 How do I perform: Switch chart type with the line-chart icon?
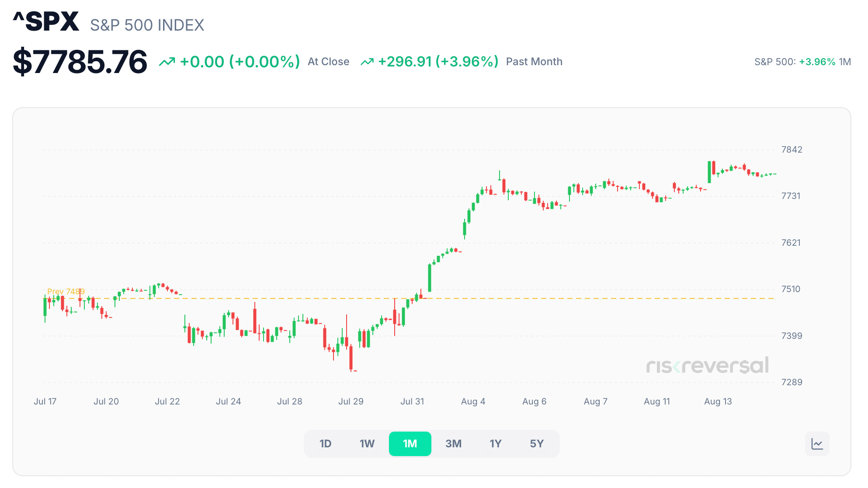[x=817, y=444]
